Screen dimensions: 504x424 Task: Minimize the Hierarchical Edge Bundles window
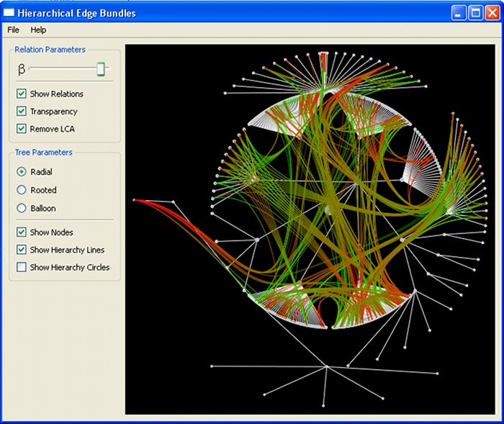[459, 13]
